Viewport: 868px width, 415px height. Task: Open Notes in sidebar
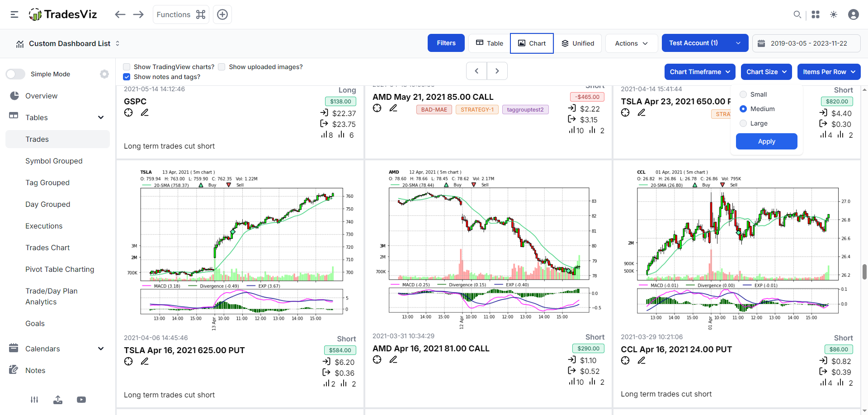[x=35, y=370]
